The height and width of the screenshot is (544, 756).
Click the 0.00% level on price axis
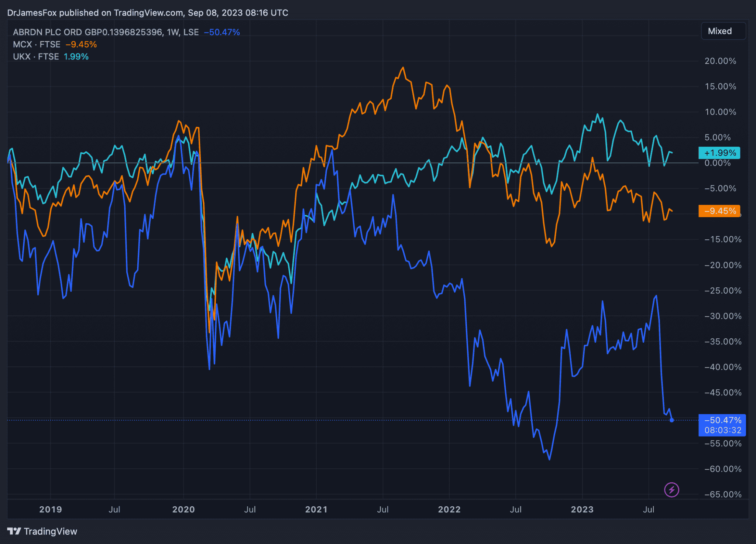(x=717, y=163)
